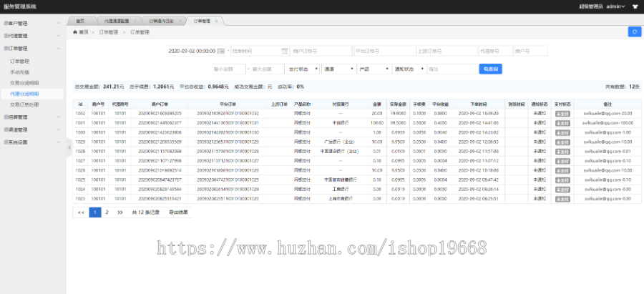The height and width of the screenshot is (294, 644).
Task: Focus the 商户订单号 input field
Action: [321, 51]
